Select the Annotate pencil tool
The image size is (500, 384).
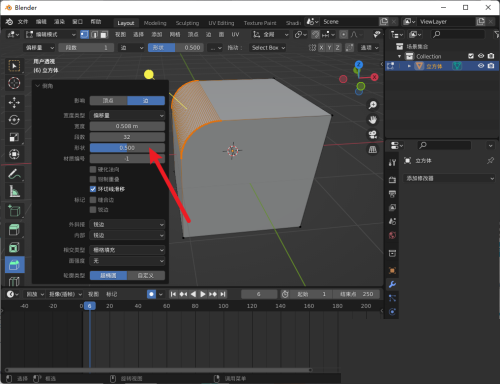click(x=14, y=174)
